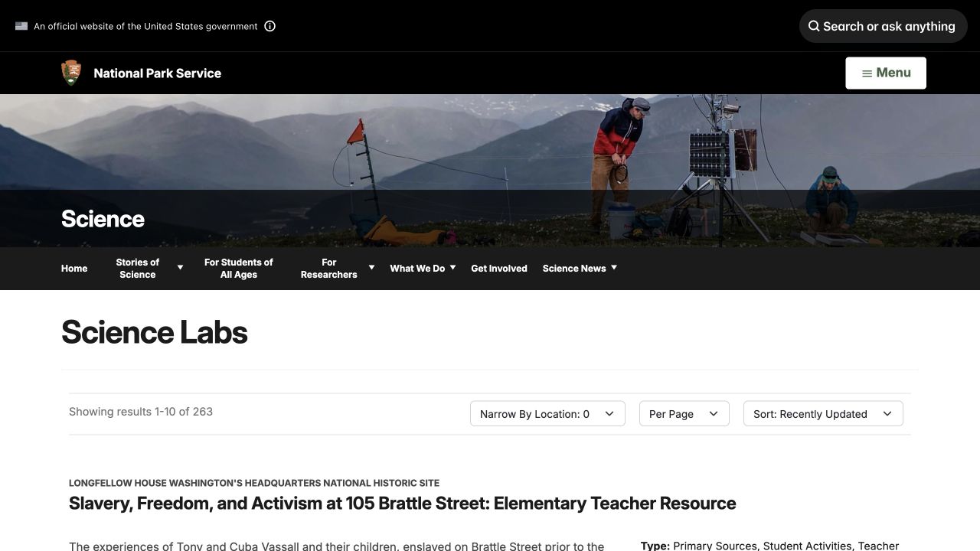Click the info icon beside official website notice
Screen dimensions: 980x551
click(x=269, y=26)
